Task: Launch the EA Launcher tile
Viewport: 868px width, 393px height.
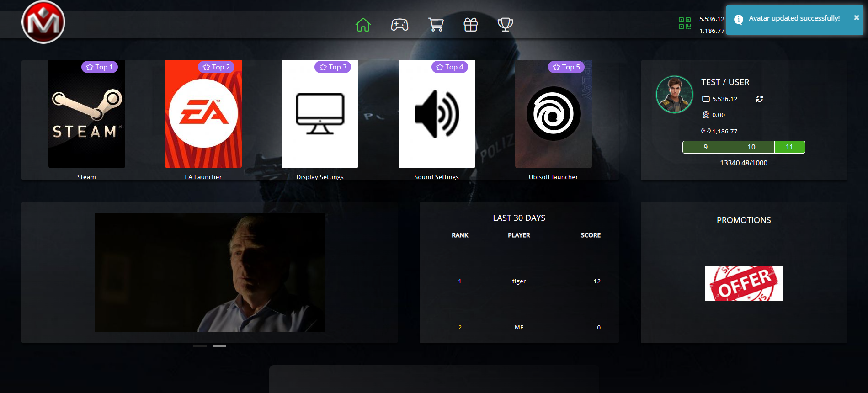Action: coord(203,114)
